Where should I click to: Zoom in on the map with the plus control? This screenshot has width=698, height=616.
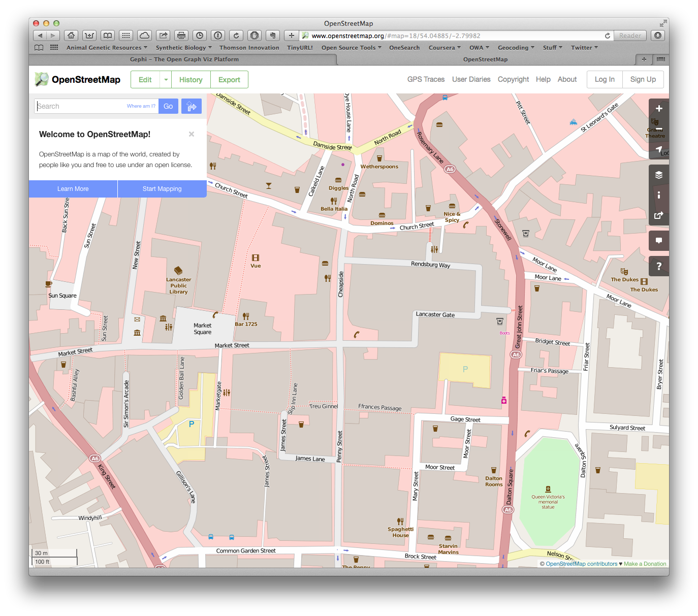659,109
